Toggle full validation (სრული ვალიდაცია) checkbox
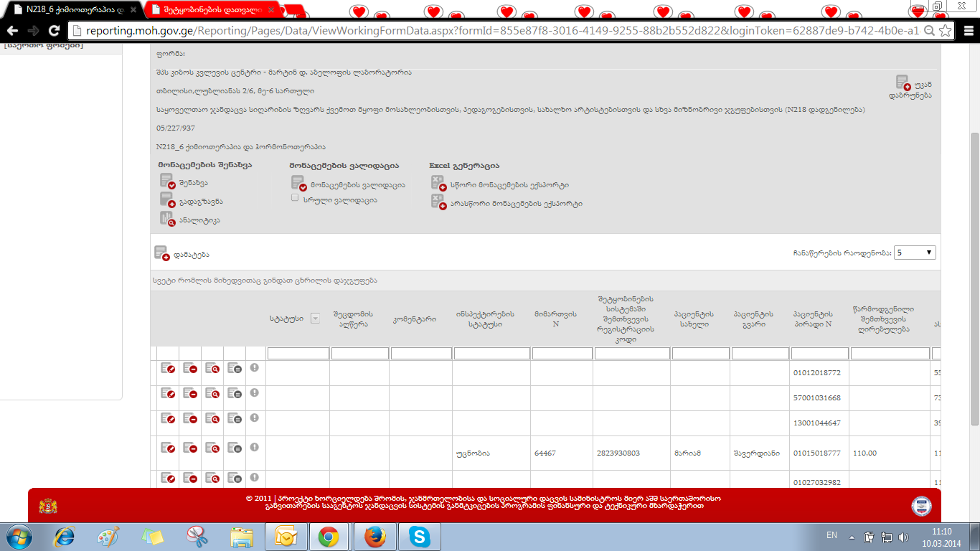 click(x=295, y=198)
